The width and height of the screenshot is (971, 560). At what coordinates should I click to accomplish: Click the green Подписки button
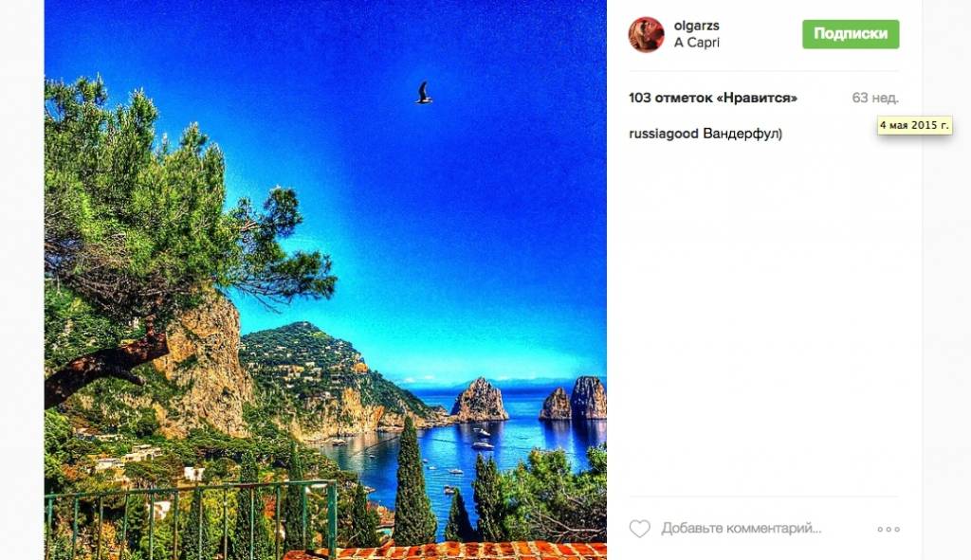click(851, 34)
